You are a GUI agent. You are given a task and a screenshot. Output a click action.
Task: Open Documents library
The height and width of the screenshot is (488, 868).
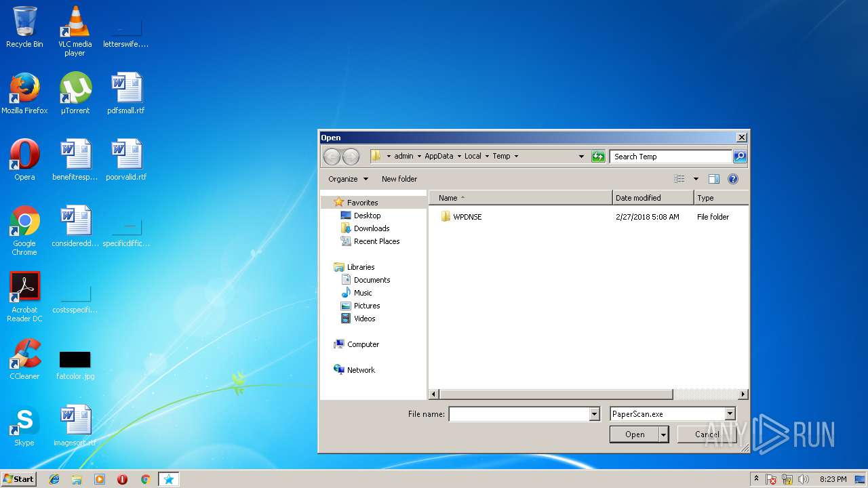click(372, 280)
